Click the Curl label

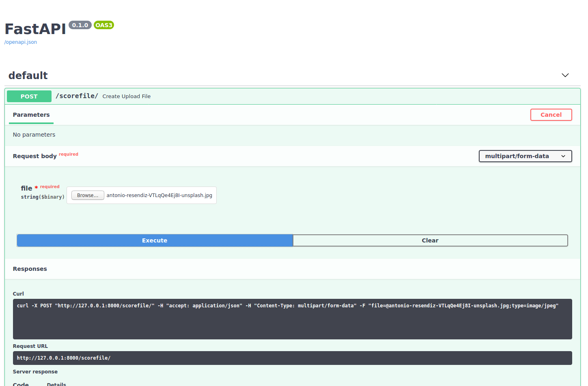[18, 294]
